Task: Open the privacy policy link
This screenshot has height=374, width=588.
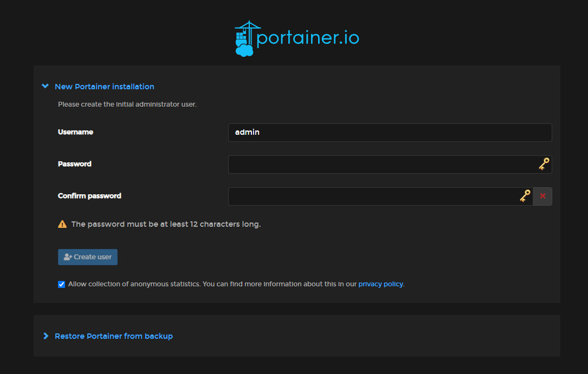Action: coord(380,284)
